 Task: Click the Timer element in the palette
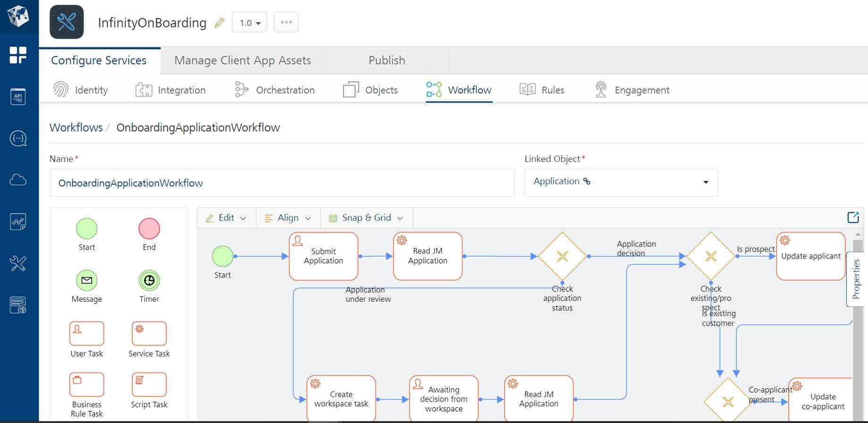click(x=149, y=281)
